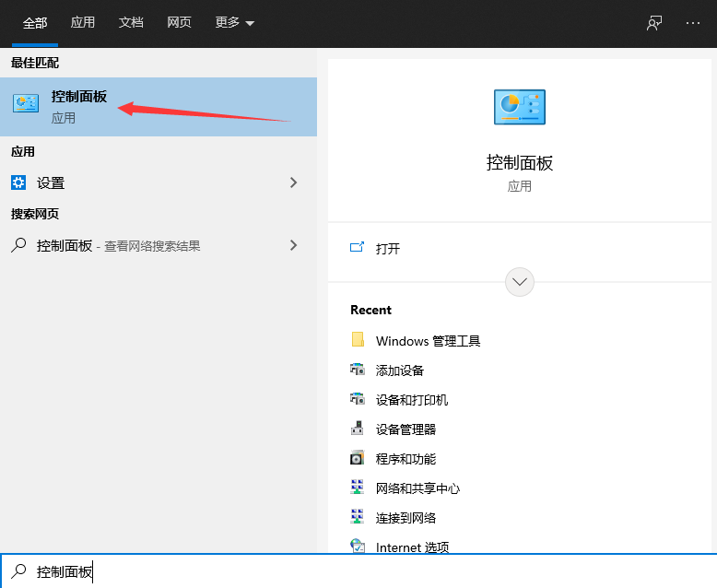Open 添加设备 from the Recent list
The height and width of the screenshot is (588, 717).
click(x=399, y=370)
